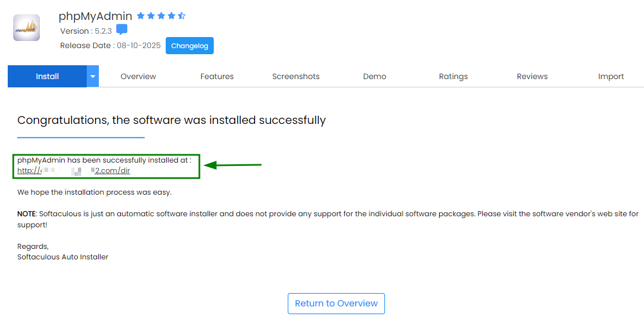
Task: Select the first rating star
Action: point(141,16)
